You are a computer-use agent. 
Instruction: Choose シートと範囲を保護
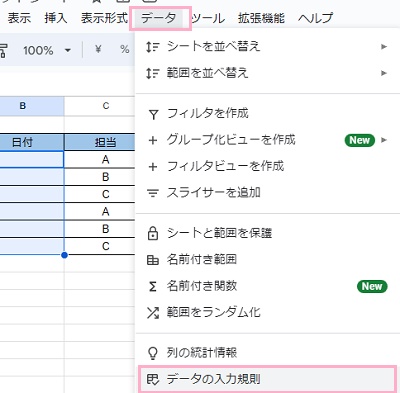click(x=267, y=233)
